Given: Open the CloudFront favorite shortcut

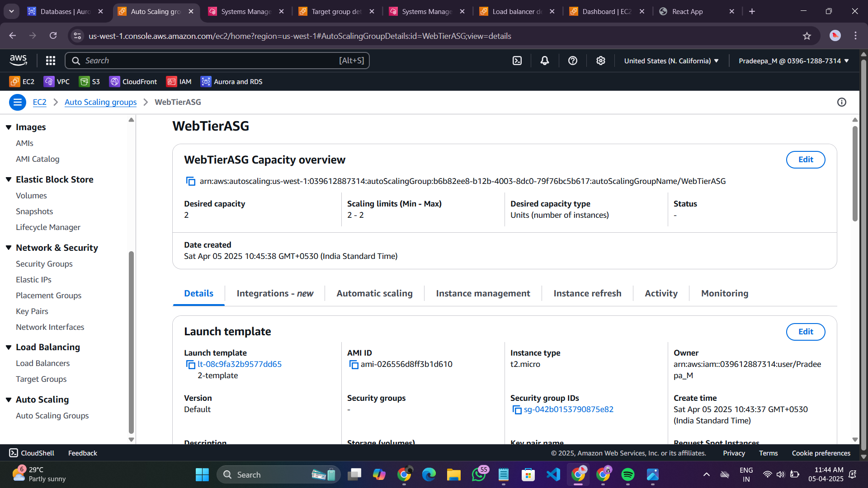Looking at the screenshot, I should pos(133,81).
